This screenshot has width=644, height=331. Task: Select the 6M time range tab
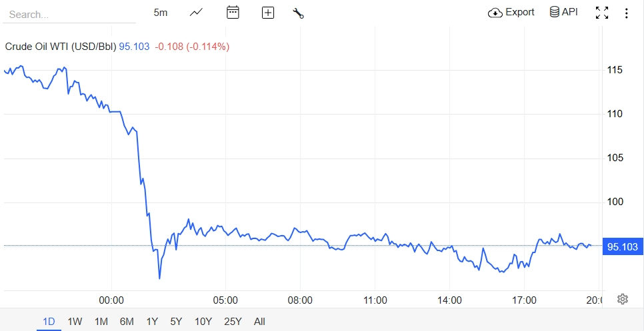pyautogui.click(x=127, y=322)
